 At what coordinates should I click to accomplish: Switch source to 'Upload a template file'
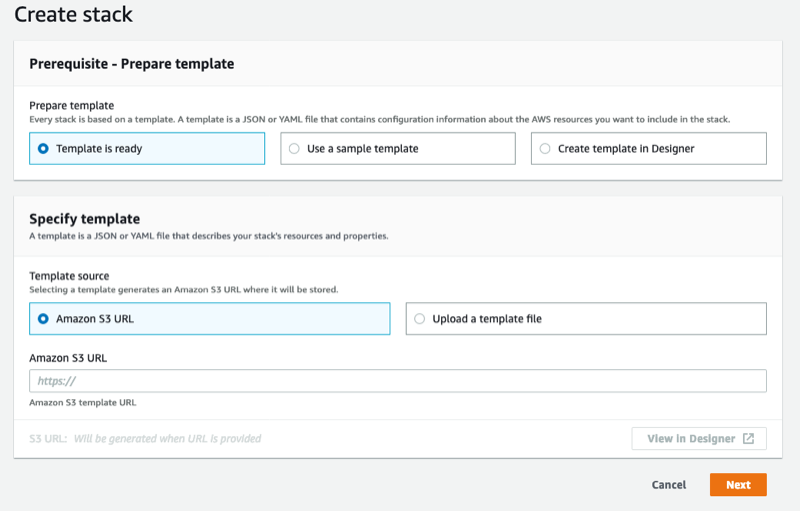coord(586,319)
